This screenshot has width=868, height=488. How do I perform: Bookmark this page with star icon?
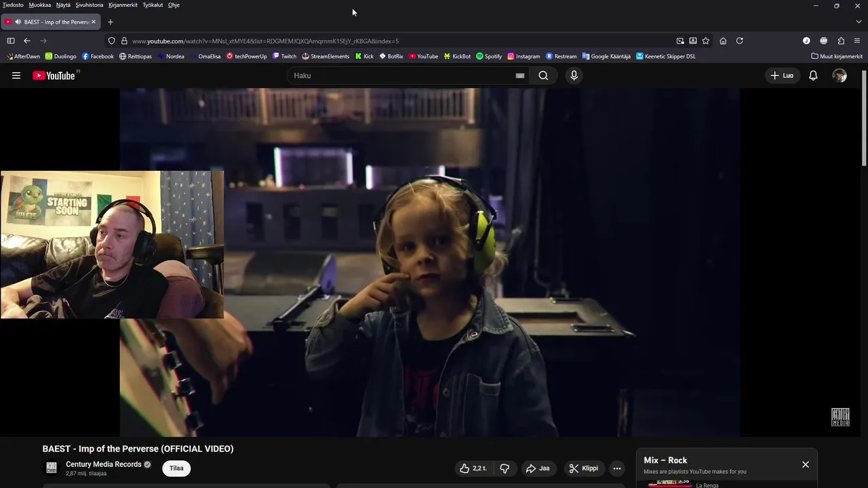pyautogui.click(x=706, y=41)
